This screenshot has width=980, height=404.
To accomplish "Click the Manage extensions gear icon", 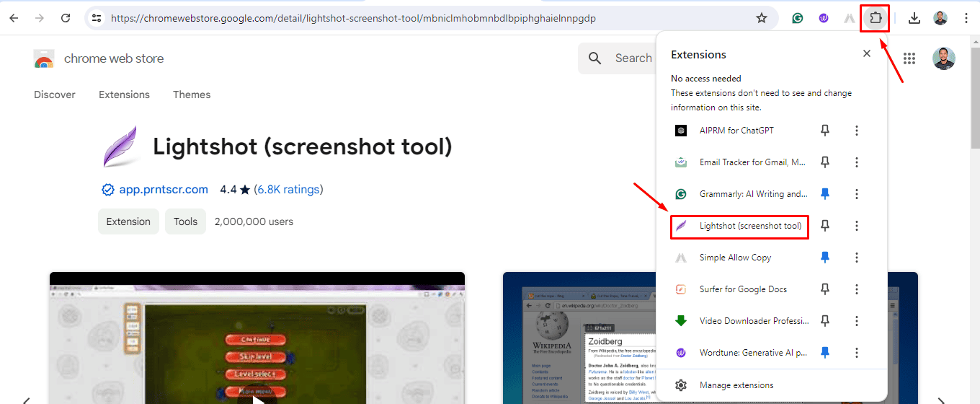I will click(x=681, y=385).
